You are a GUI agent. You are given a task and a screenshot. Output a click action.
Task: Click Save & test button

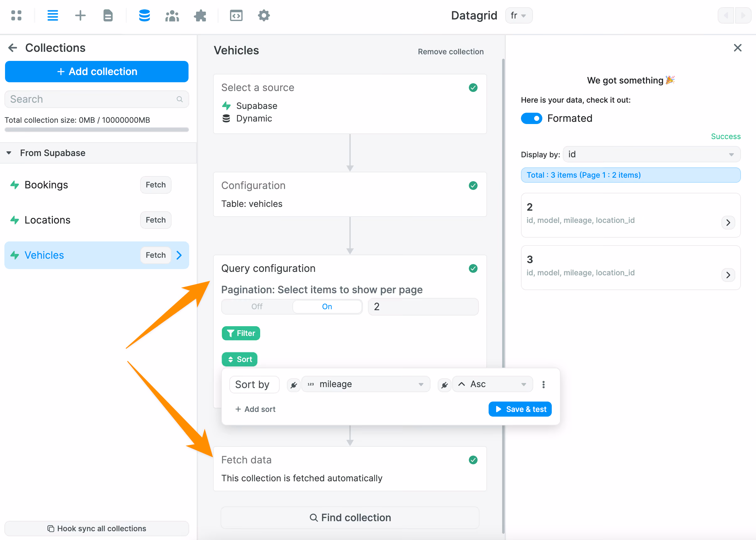520,409
